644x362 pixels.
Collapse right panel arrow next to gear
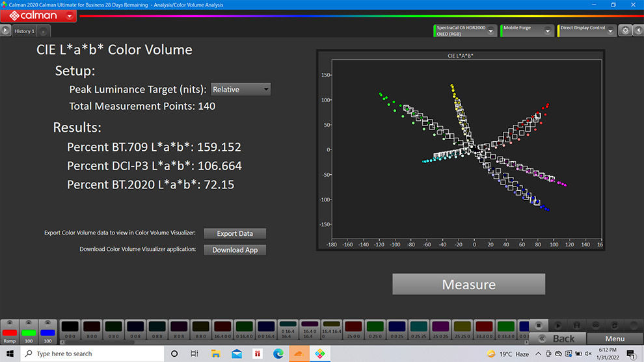639,31
